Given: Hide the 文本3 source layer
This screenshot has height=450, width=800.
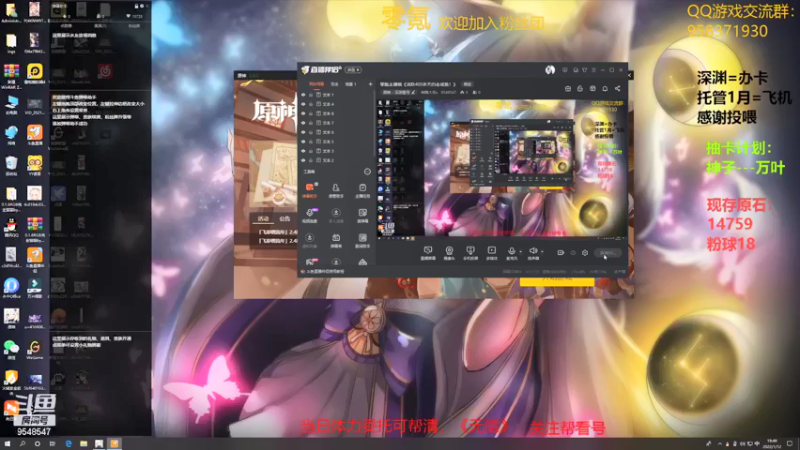Looking at the screenshot, I should [x=303, y=151].
